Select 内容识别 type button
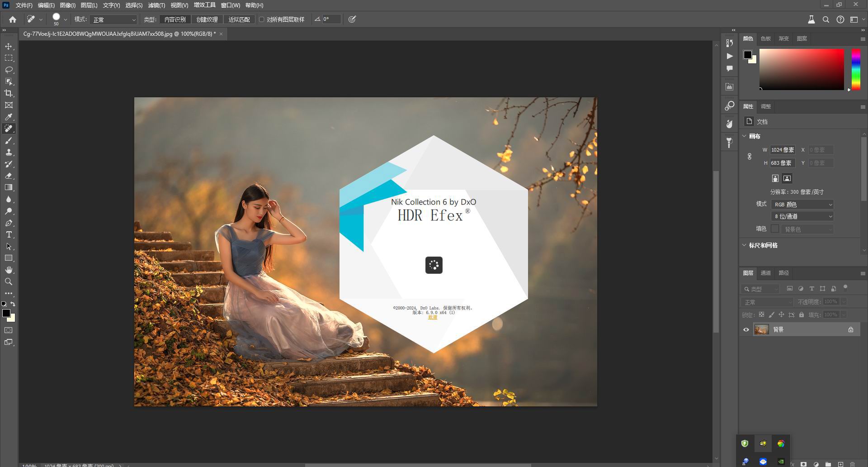868x467 pixels. tap(175, 19)
